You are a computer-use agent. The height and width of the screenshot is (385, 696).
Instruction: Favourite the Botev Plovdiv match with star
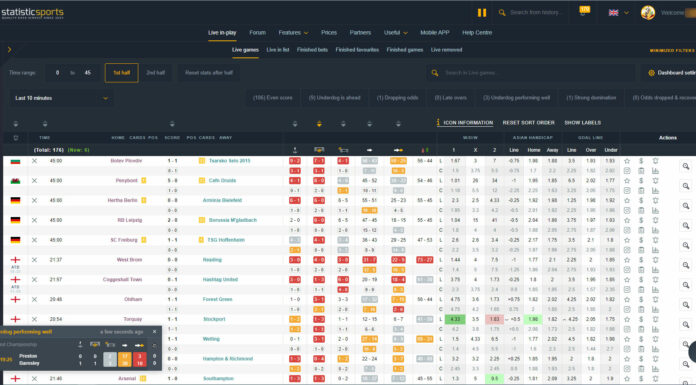[x=627, y=161]
